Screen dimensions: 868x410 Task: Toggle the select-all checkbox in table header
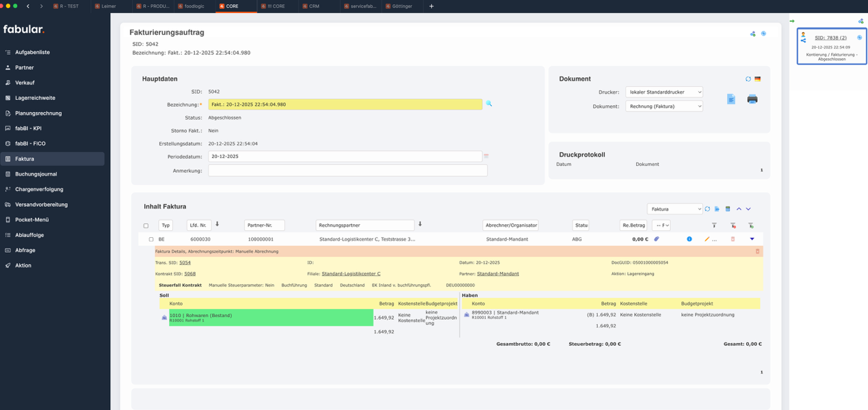[146, 225]
